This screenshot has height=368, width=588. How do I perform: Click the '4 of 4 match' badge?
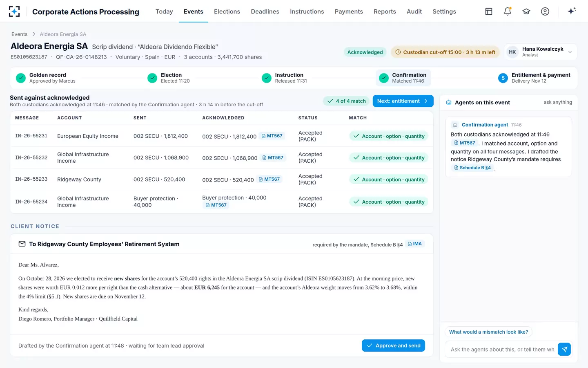click(346, 101)
